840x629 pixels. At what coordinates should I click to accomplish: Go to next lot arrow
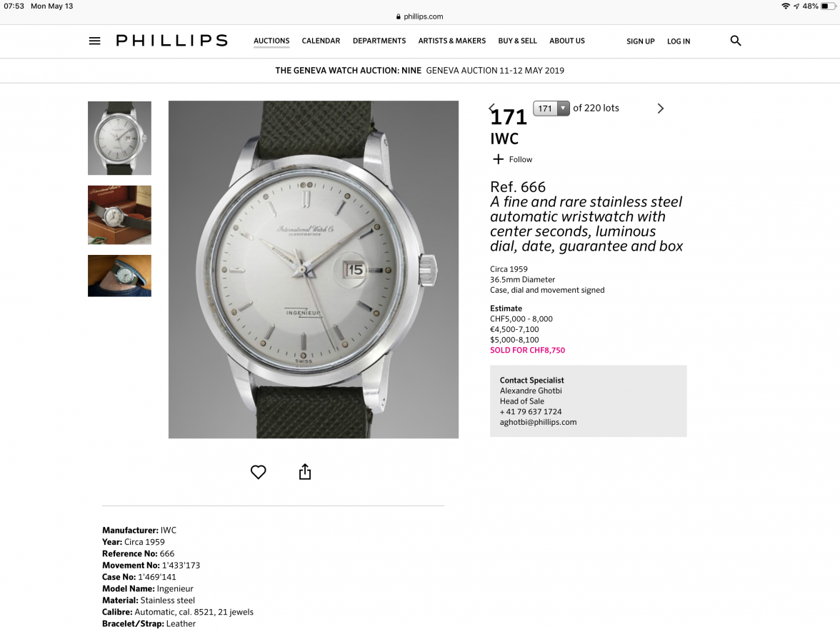pyautogui.click(x=660, y=108)
